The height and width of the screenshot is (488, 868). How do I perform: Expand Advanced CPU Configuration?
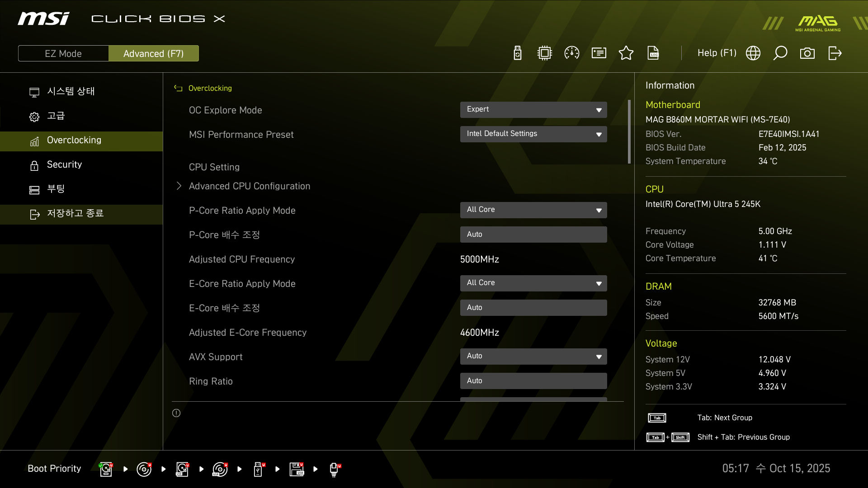[x=249, y=186]
